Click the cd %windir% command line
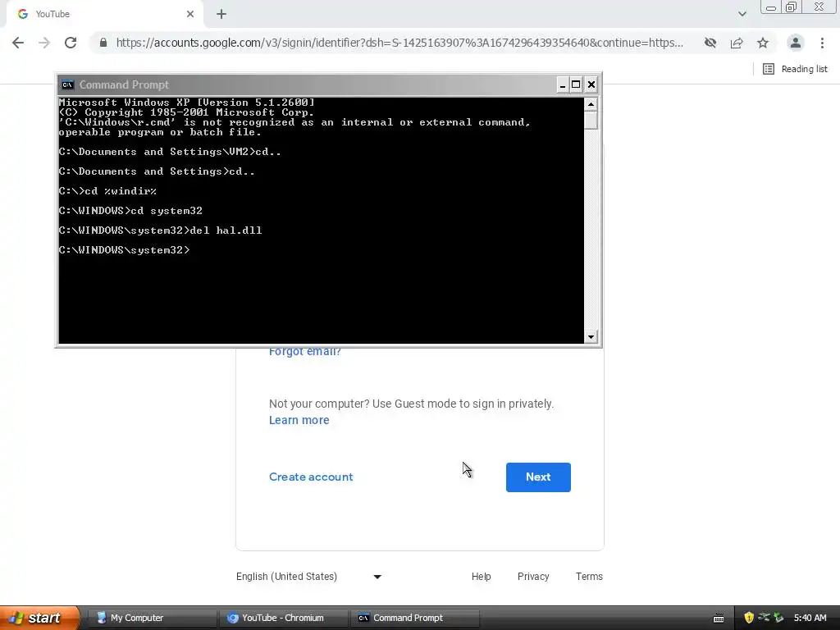The width and height of the screenshot is (840, 630). tap(107, 191)
